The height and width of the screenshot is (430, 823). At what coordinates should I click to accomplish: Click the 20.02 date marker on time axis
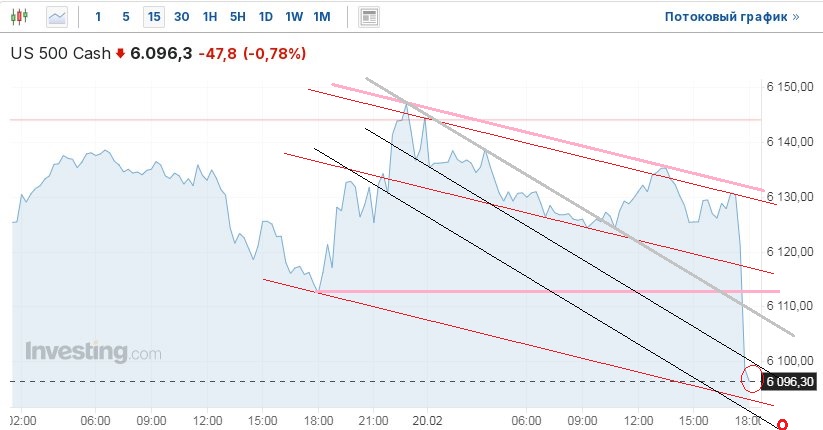(428, 420)
